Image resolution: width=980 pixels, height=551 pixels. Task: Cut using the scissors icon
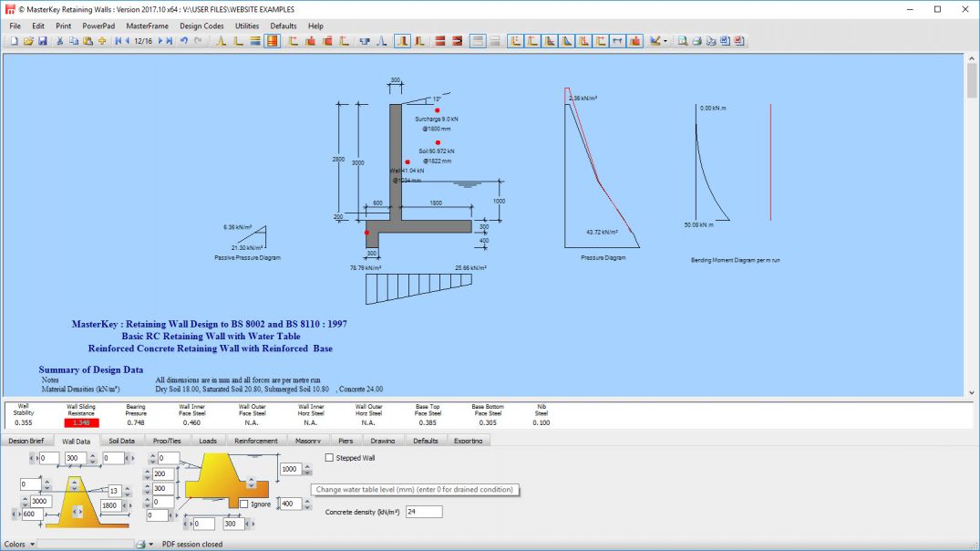point(60,41)
